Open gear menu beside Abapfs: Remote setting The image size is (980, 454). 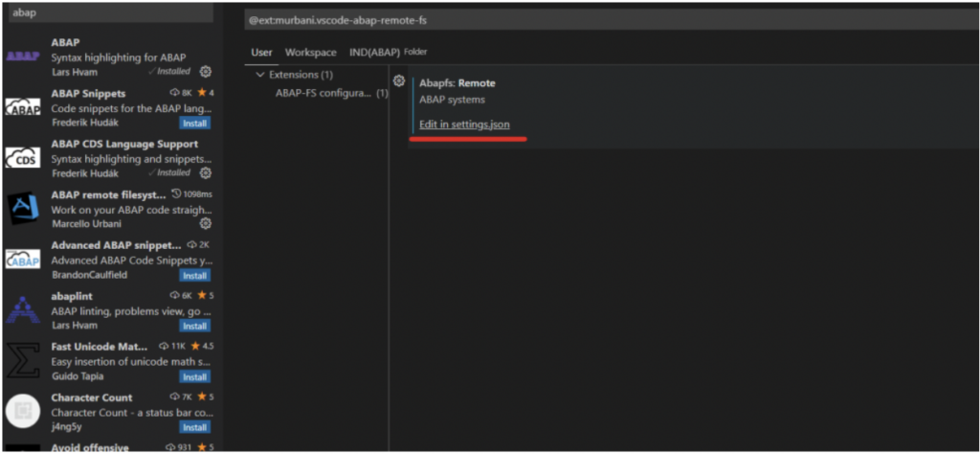(x=399, y=81)
